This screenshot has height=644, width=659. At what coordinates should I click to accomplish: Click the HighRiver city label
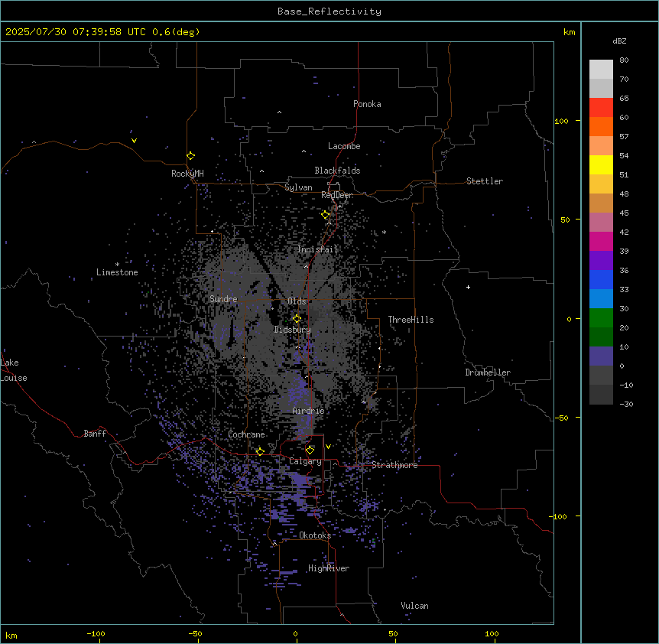(329, 568)
